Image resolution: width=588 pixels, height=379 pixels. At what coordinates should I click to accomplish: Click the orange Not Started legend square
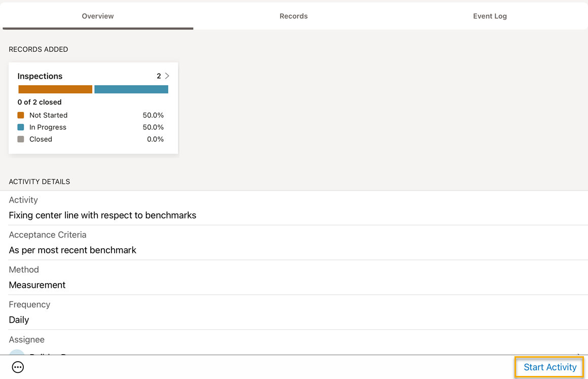(21, 115)
